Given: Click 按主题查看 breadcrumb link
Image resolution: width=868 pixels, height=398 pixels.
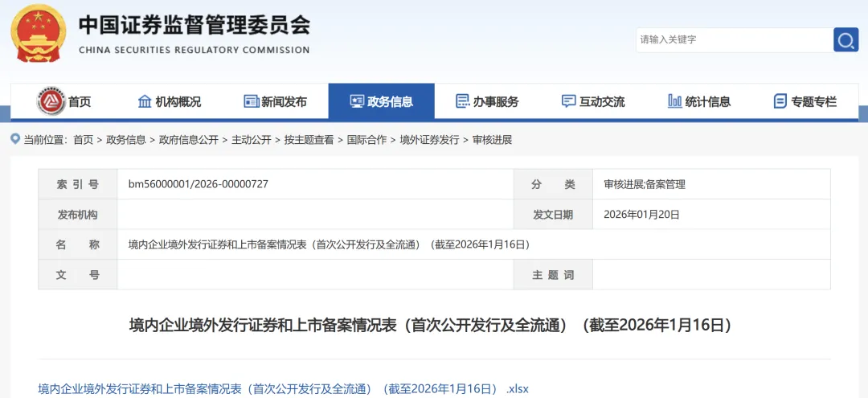Looking at the screenshot, I should (309, 140).
